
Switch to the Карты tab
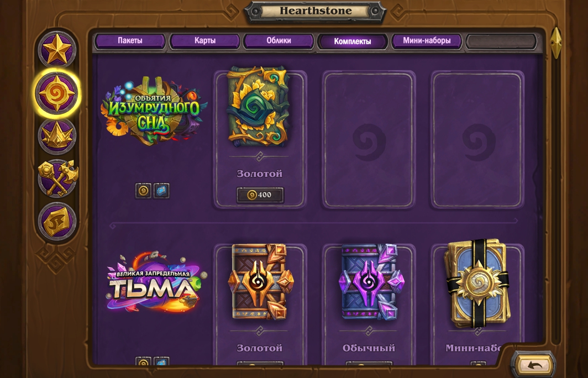tap(204, 41)
